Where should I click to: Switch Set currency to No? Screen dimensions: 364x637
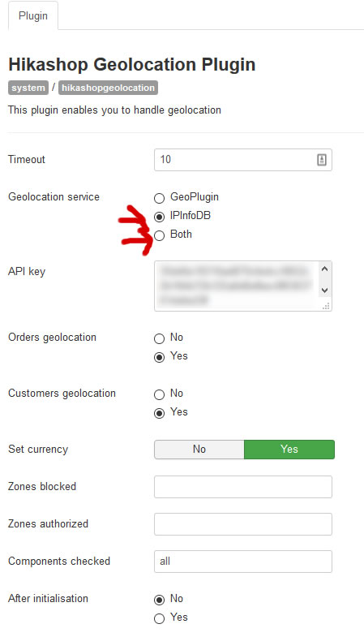coord(199,450)
